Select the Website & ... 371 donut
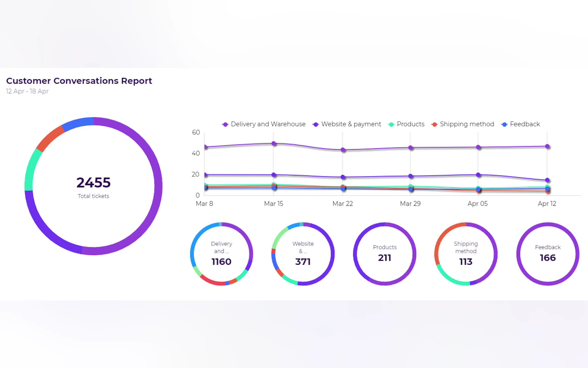Viewport: 588px width, 368px height. 303,254
